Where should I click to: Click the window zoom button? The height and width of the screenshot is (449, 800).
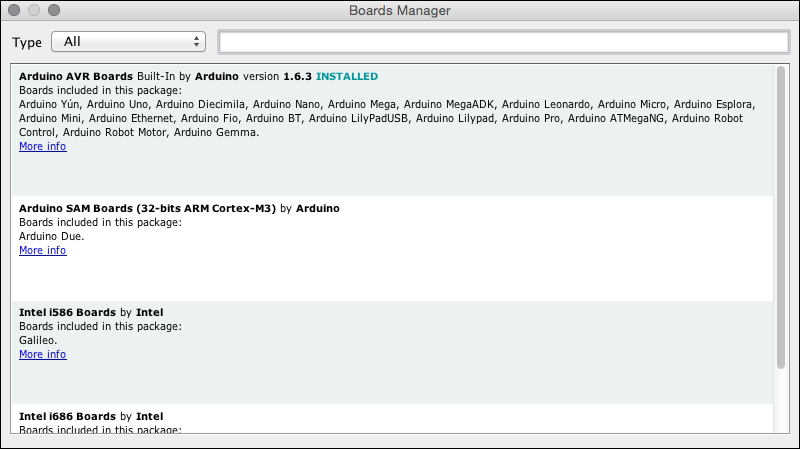pos(54,10)
